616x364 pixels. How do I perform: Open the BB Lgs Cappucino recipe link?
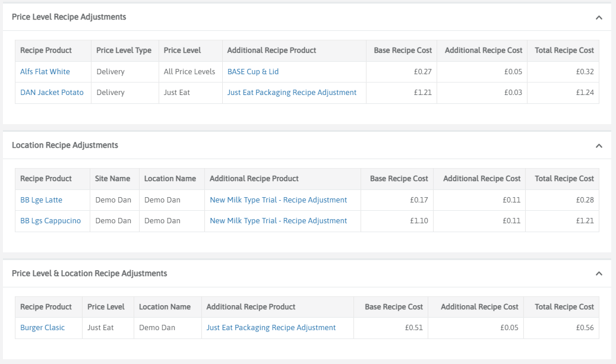(x=50, y=221)
